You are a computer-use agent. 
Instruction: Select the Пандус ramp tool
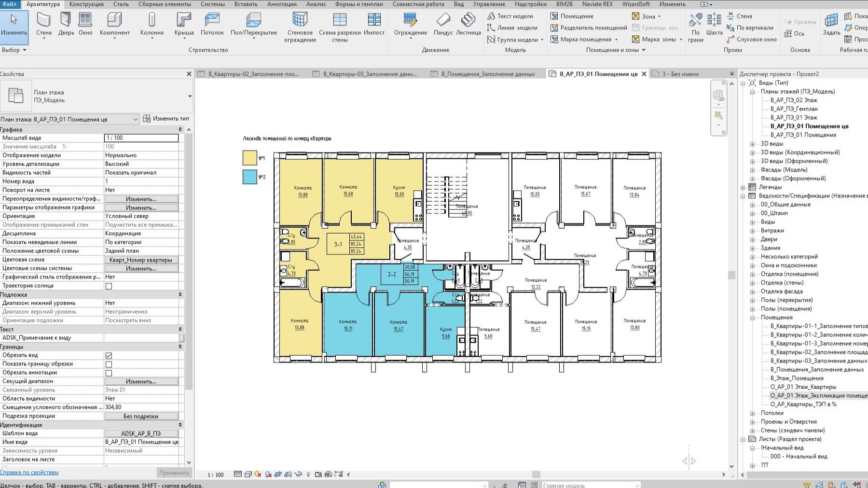click(x=443, y=24)
